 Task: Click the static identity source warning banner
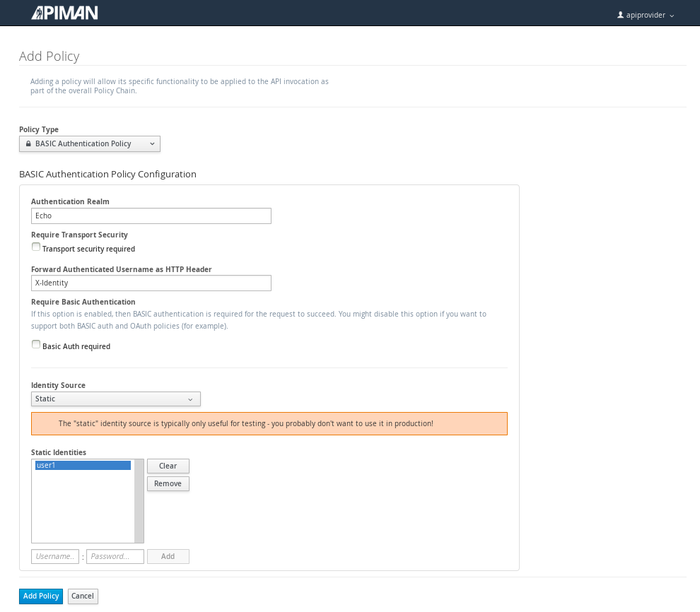(x=269, y=423)
